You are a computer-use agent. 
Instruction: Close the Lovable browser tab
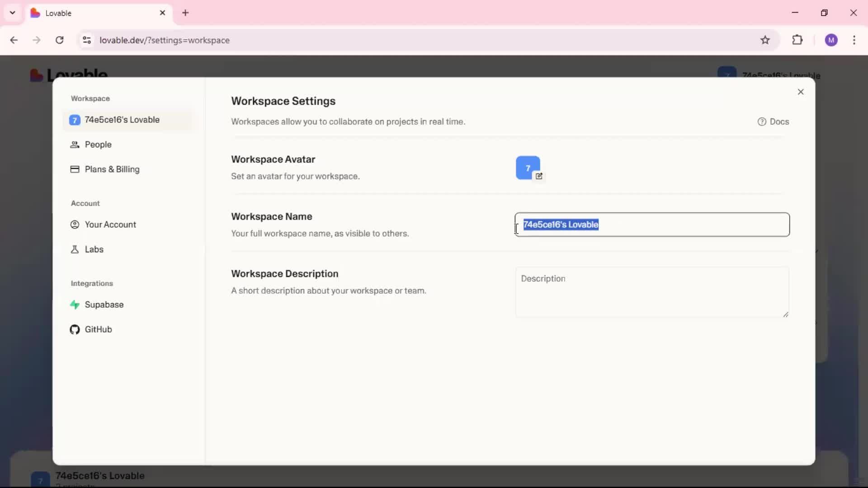tap(162, 13)
